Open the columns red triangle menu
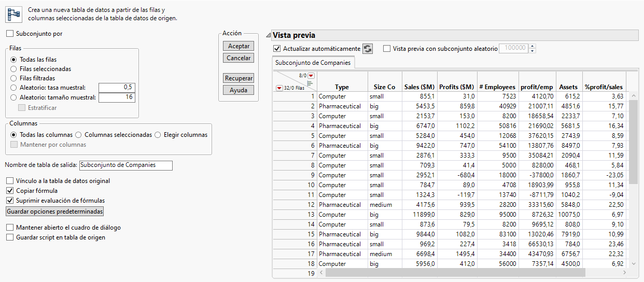The width and height of the screenshot is (644, 282). pyautogui.click(x=311, y=76)
